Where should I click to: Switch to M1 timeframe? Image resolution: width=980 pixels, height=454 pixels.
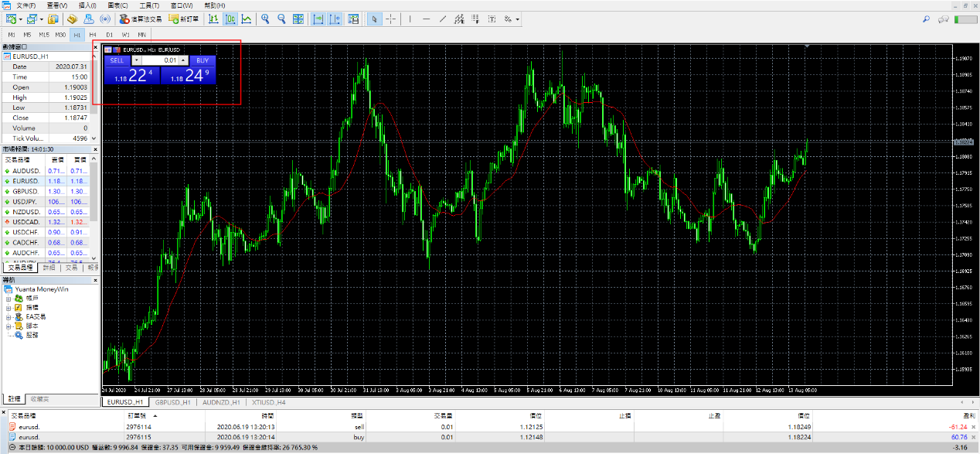click(x=12, y=35)
